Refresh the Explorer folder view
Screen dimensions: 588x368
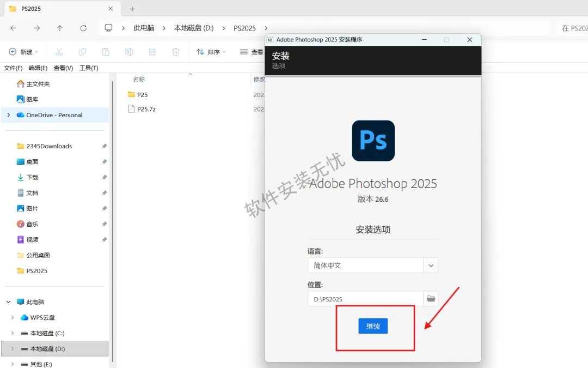click(83, 28)
